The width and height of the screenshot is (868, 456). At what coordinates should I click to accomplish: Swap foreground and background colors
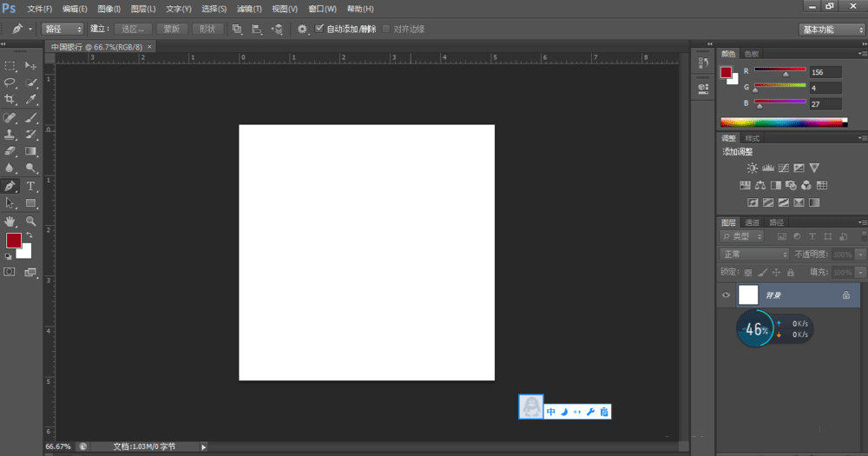(30, 235)
